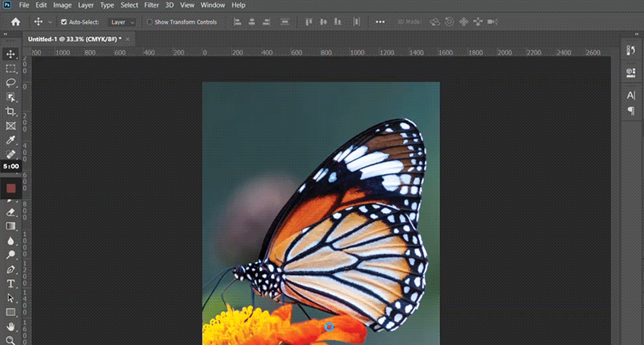Open the Select menu

click(x=129, y=5)
